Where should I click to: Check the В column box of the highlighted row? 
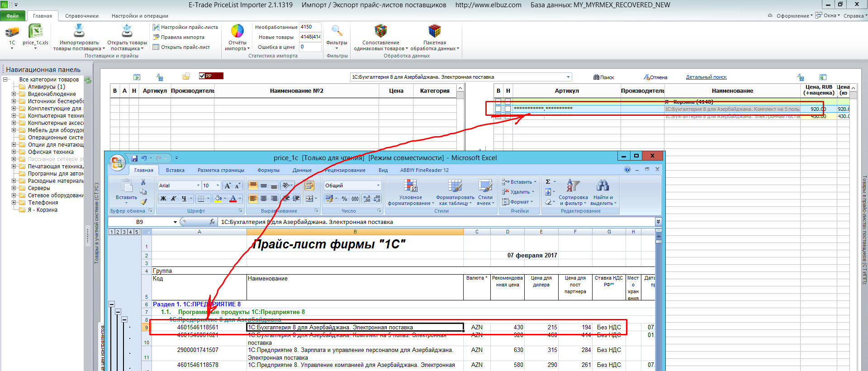tap(498, 109)
